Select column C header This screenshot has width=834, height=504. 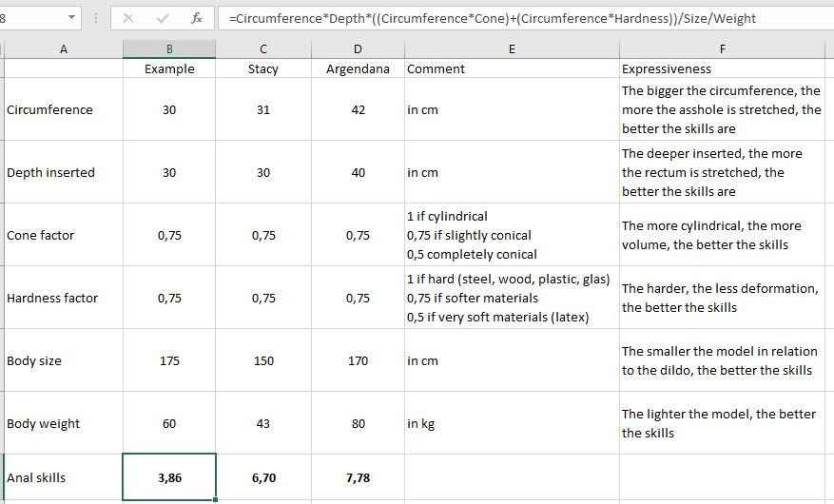click(x=263, y=49)
